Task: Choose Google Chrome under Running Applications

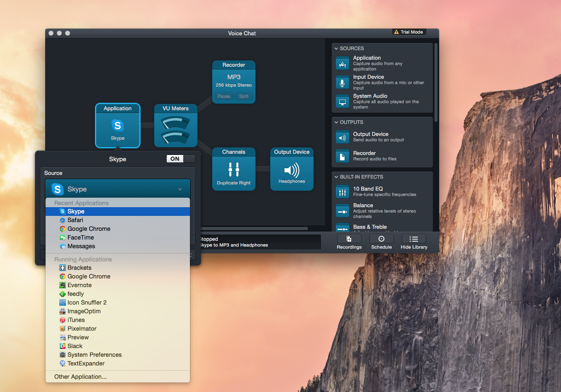Action: click(x=118, y=276)
